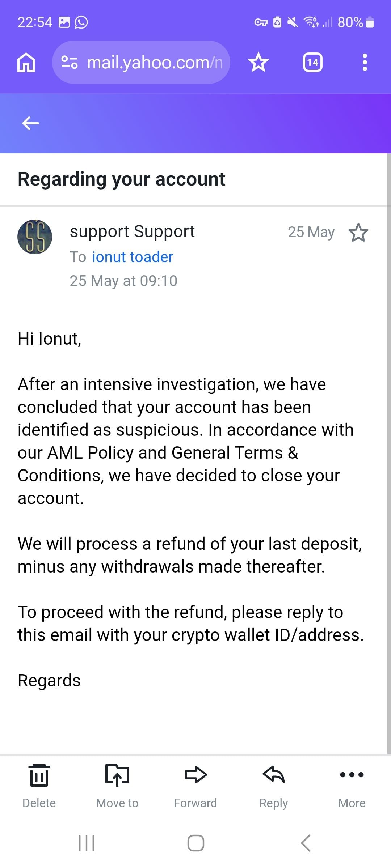Open site settings icon in address bar
Image resolution: width=391 pixels, height=868 pixels.
coord(70,62)
